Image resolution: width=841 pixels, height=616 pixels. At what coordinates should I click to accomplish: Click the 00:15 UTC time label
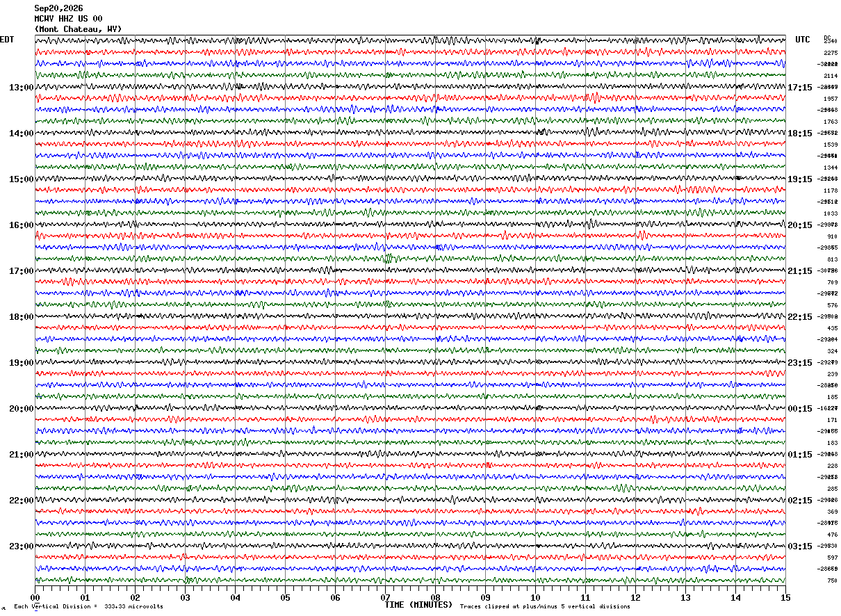coord(800,409)
